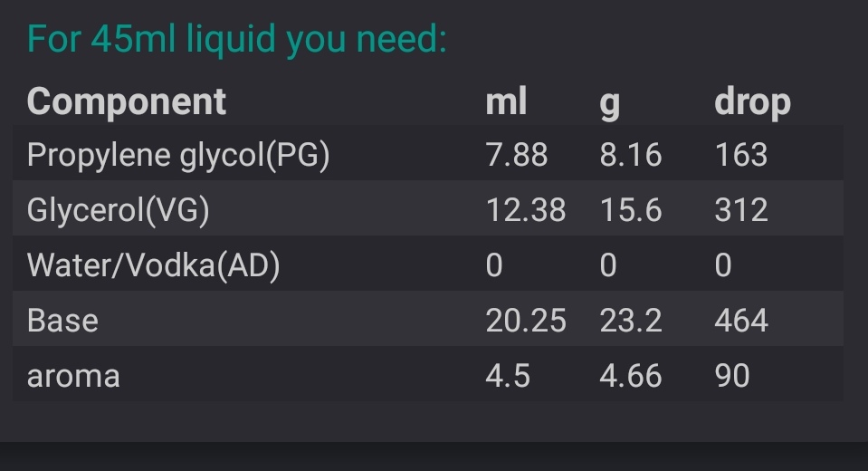Select the 'For 45ml liquid you need' heading
The height and width of the screenshot is (471, 868).
tap(237, 40)
